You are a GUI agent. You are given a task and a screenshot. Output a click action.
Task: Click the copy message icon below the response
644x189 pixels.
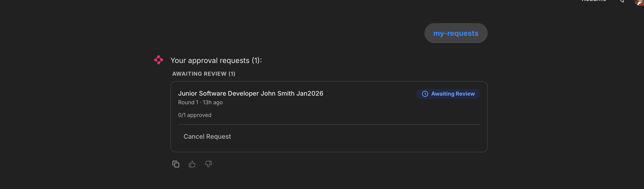coord(176,164)
